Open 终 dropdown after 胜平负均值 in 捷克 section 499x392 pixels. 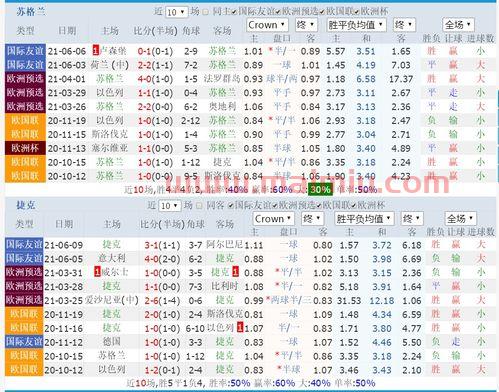click(x=412, y=219)
